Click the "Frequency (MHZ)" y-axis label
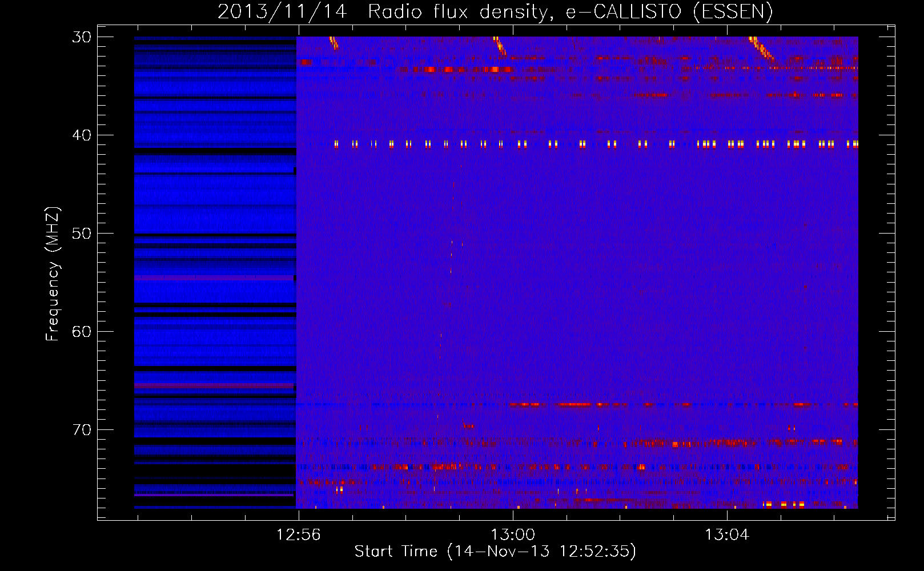The width and height of the screenshot is (924, 571). (53, 274)
